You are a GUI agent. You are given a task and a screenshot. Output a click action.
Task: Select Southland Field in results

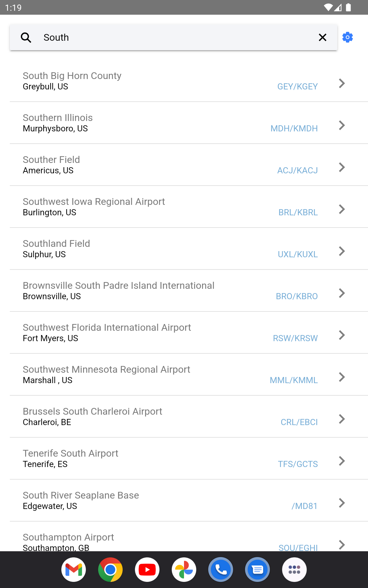(x=189, y=249)
